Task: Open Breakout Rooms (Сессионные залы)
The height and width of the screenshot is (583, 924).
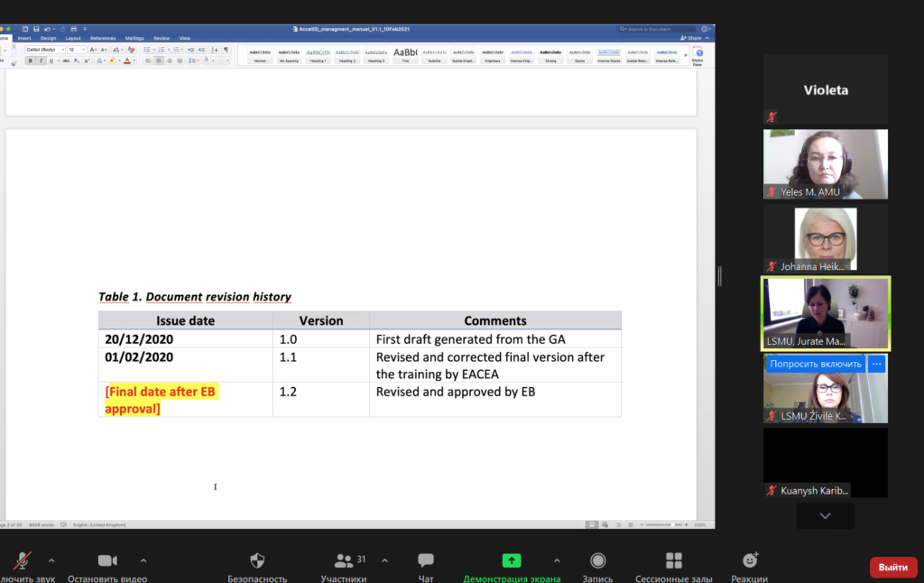Action: [673, 560]
